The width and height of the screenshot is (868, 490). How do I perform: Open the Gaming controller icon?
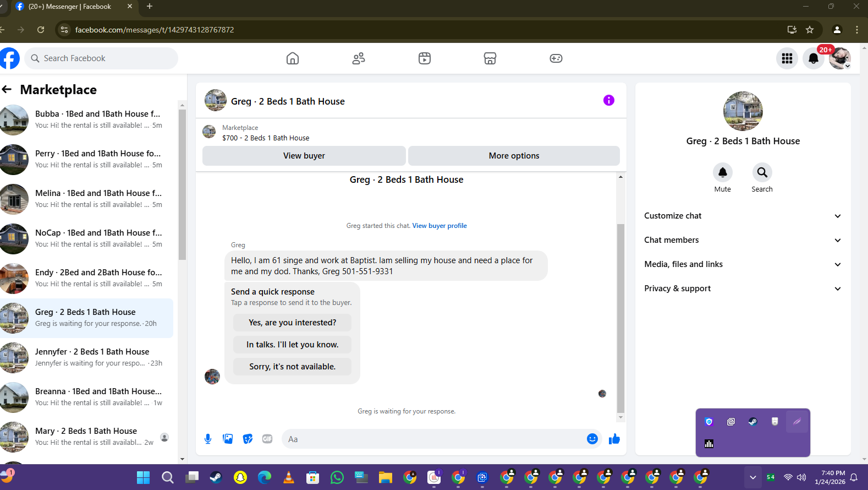click(556, 58)
